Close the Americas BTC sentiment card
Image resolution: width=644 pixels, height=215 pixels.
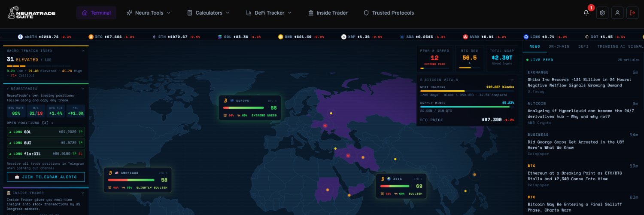click(166, 173)
